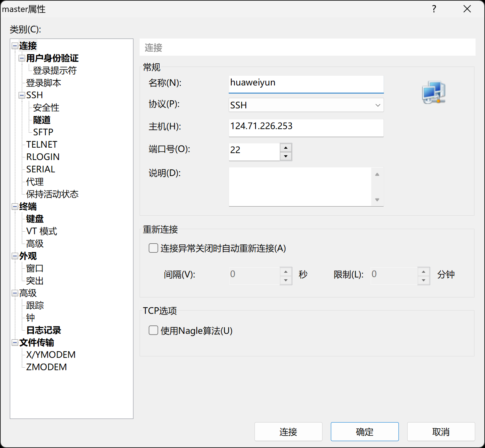Click the 连接 button
Image resolution: width=485 pixels, height=448 pixels.
(288, 432)
